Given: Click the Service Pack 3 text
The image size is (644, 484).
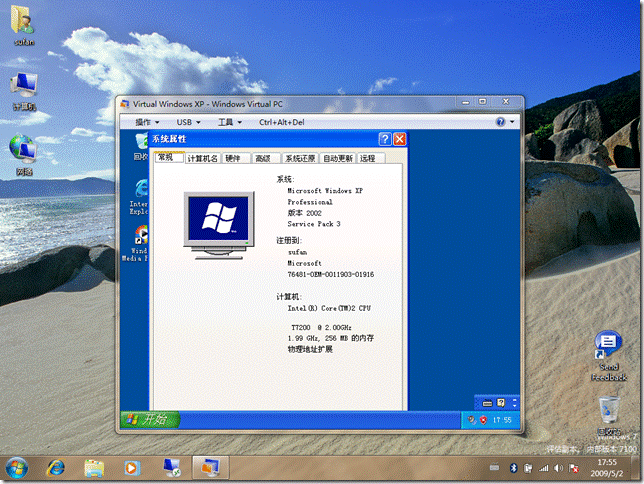Looking at the screenshot, I should 314,224.
